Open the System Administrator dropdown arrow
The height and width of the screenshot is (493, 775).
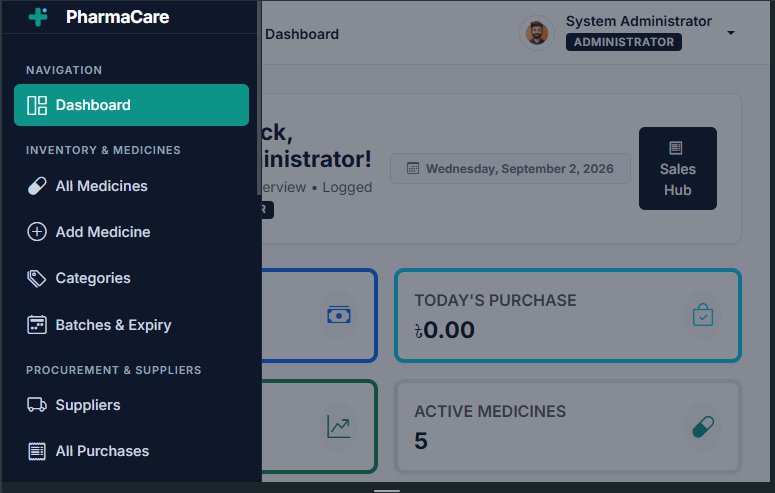click(731, 33)
